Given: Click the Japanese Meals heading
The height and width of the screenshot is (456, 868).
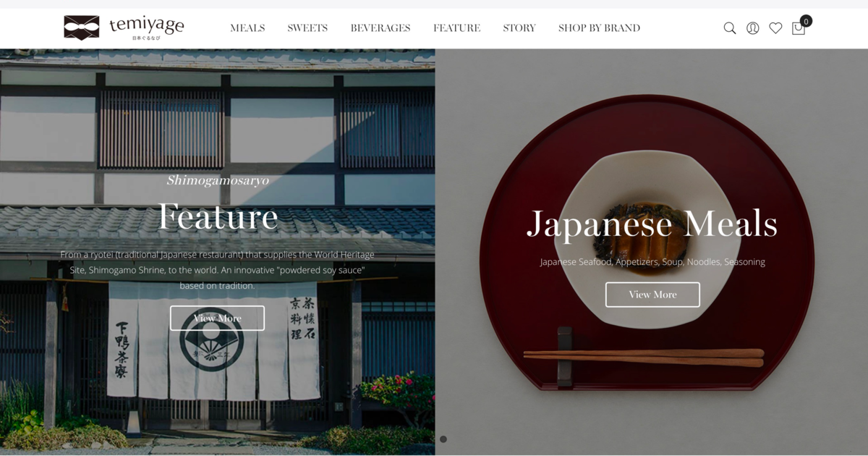Looking at the screenshot, I should pos(652,224).
